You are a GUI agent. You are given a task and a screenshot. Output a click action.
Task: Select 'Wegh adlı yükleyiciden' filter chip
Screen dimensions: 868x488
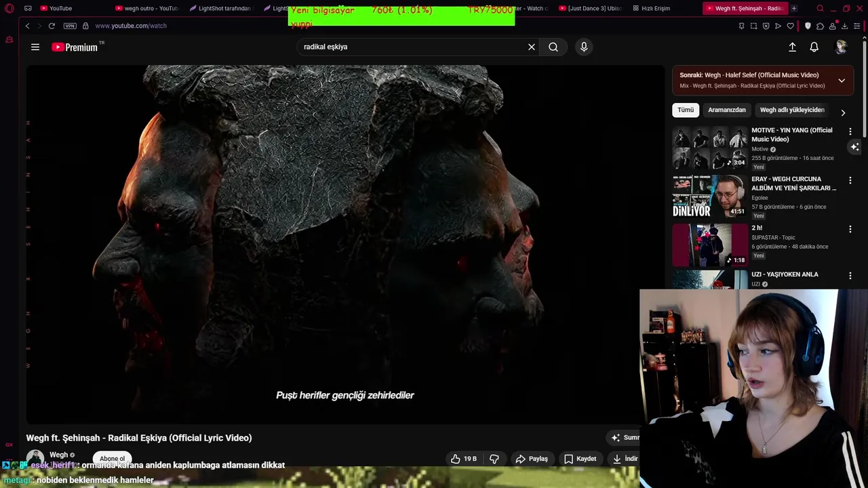click(x=792, y=110)
